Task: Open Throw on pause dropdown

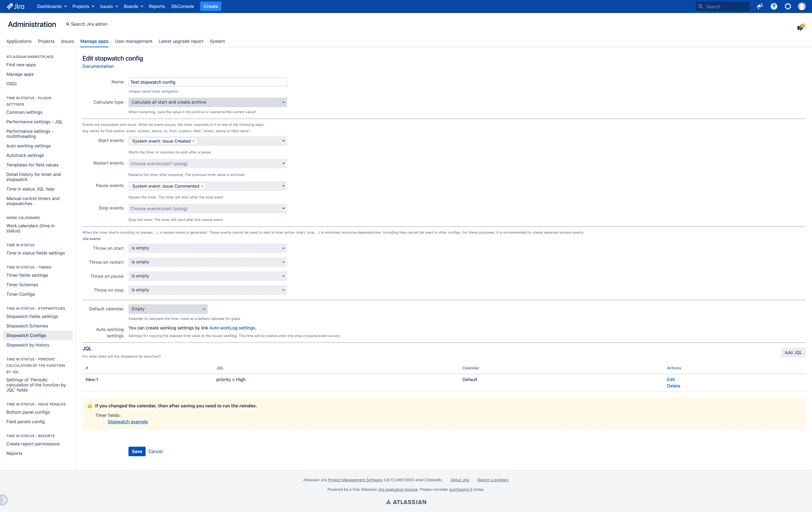Action: pos(207,276)
